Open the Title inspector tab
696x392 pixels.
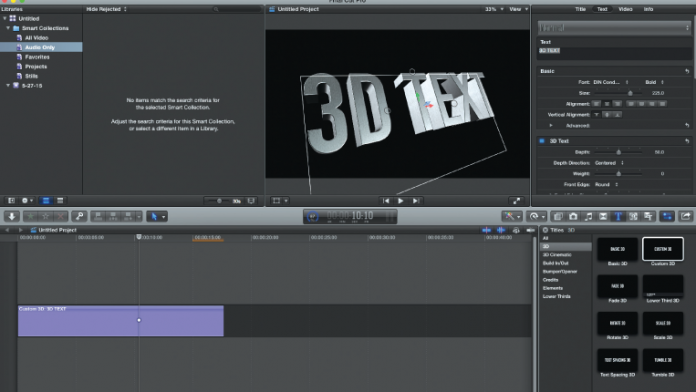580,9
